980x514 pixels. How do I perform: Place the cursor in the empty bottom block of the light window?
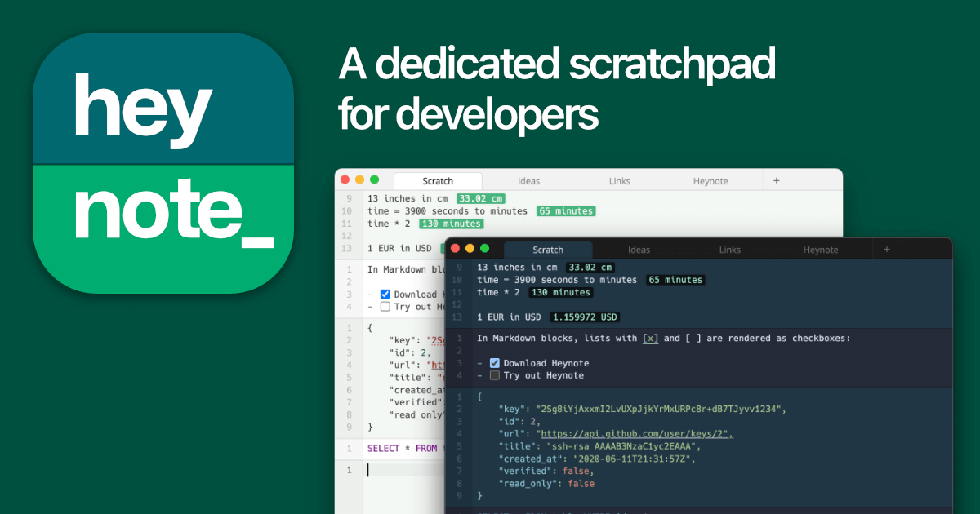404,470
